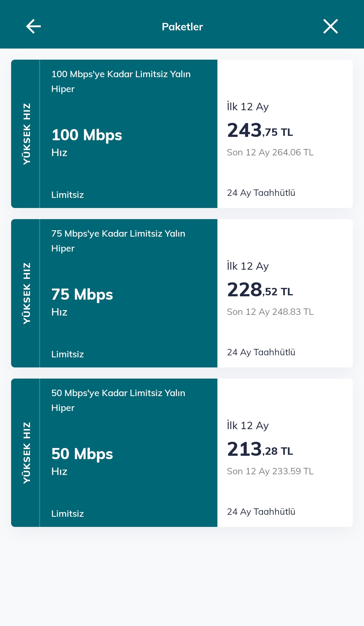Tap '50 Mbps'ye Kadar Limitsiz Yalın Hiper' title
The image size is (364, 626).
point(118,400)
